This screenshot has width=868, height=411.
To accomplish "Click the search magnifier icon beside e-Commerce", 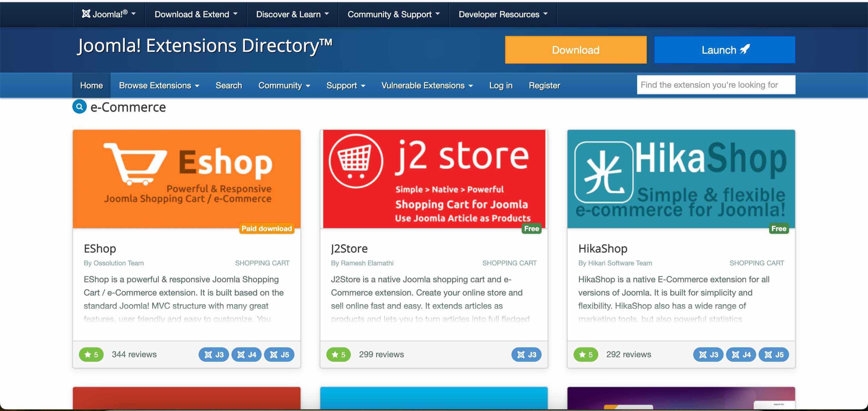I will (80, 107).
